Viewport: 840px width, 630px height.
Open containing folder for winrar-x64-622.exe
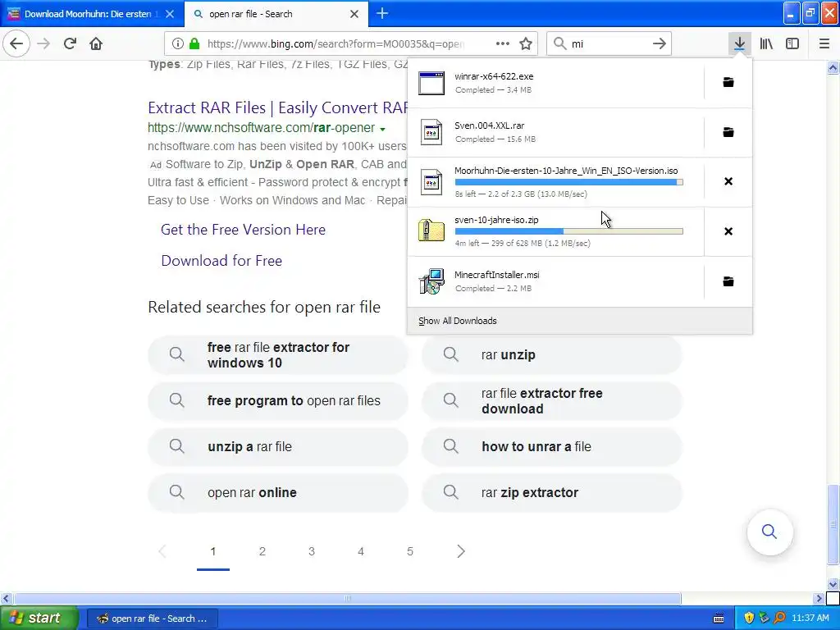(728, 82)
